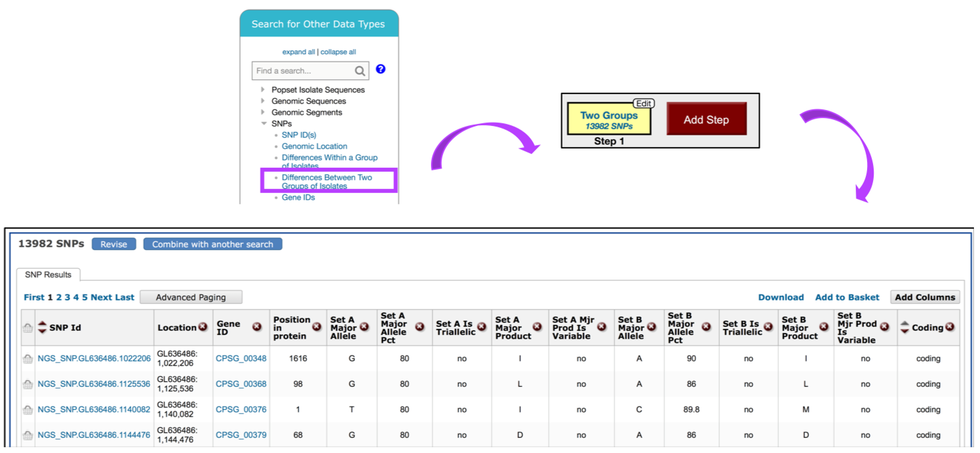The height and width of the screenshot is (453, 980).
Task: Expand Genomic Sequences tree node
Action: tap(263, 101)
